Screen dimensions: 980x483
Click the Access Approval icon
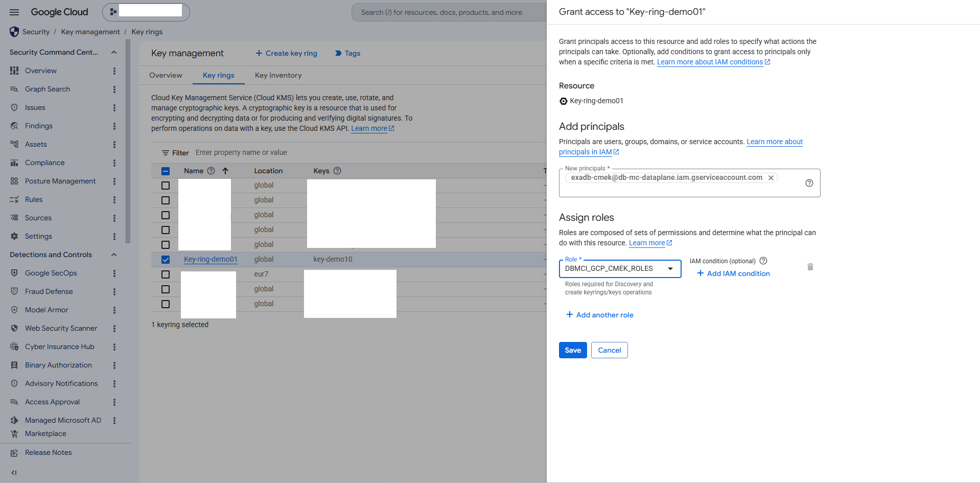coord(14,402)
